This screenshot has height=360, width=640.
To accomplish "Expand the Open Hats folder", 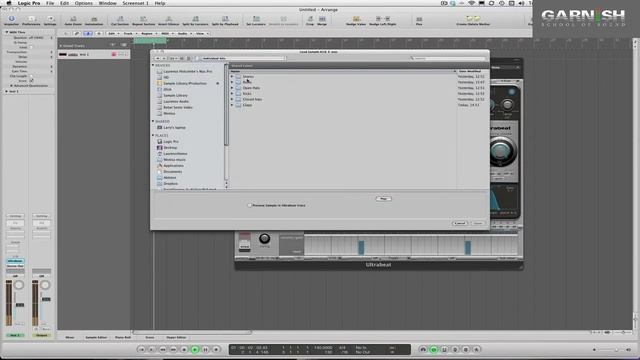I will tap(232, 88).
